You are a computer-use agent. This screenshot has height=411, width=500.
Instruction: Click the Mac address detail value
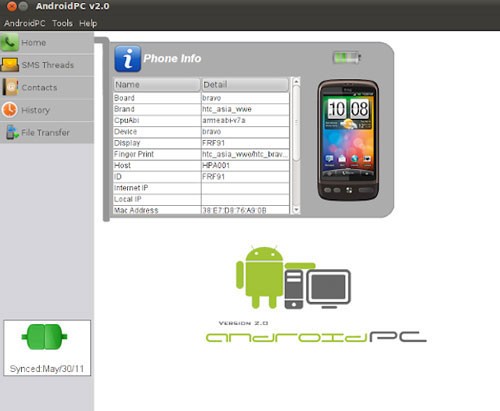(x=234, y=211)
